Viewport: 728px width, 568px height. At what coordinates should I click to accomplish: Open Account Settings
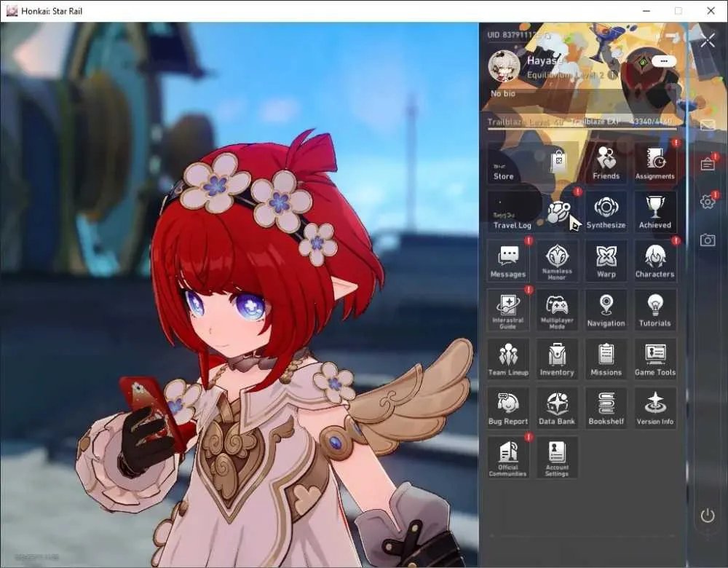557,457
